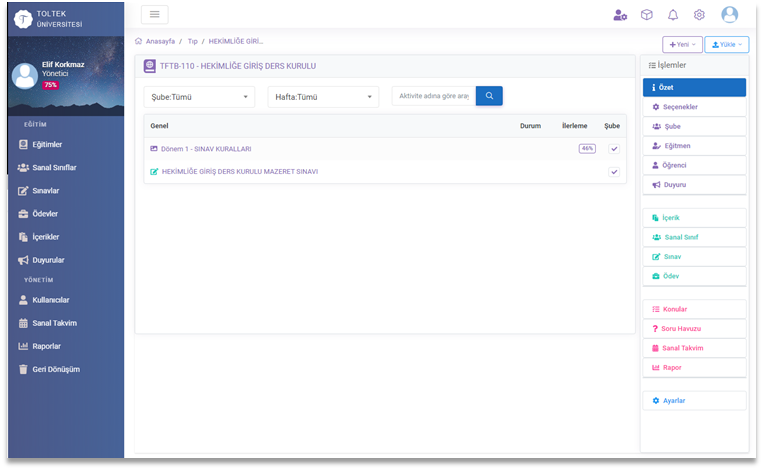Toggle Şube checkbox for Dönem 1 row
Image resolution: width=763 pixels, height=470 pixels.
click(x=614, y=148)
